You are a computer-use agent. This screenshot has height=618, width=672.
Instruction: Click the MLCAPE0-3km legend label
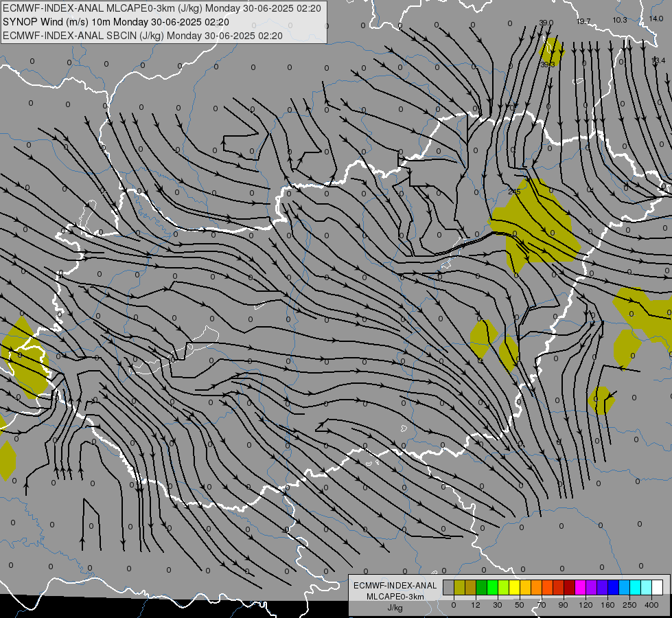pyautogui.click(x=395, y=597)
